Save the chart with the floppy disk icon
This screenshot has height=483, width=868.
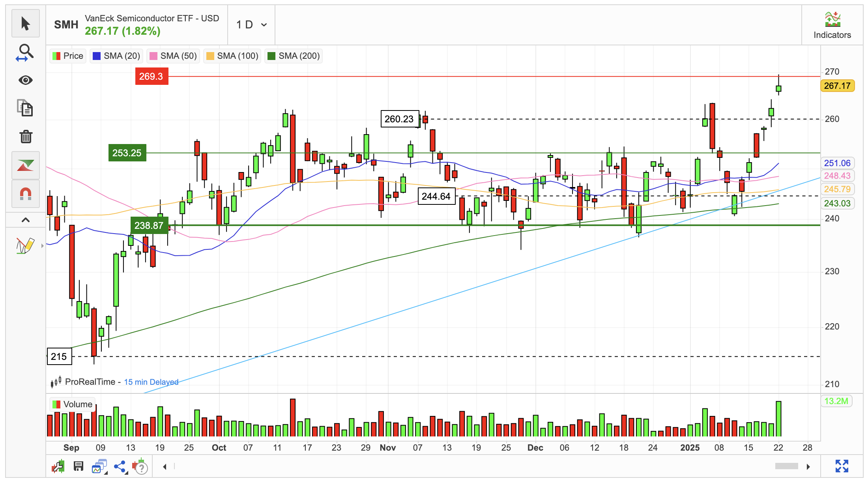click(x=79, y=466)
